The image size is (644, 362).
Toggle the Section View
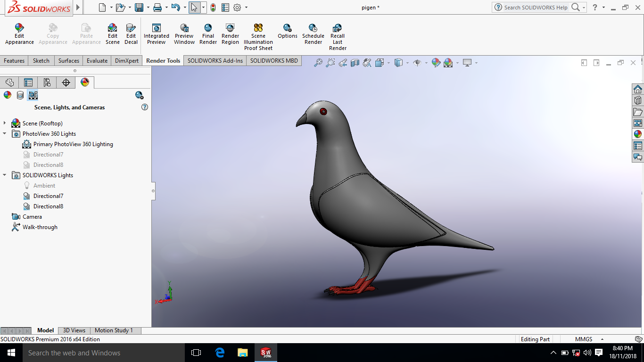coord(355,63)
